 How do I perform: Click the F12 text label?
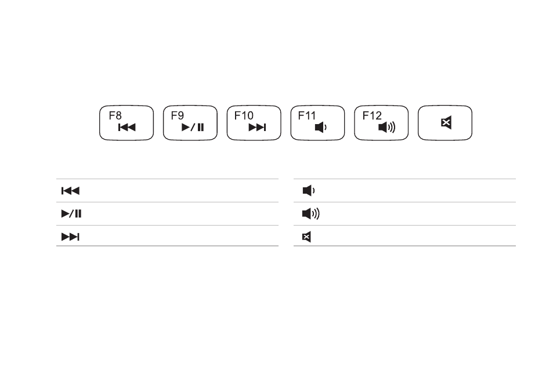pyautogui.click(x=372, y=115)
